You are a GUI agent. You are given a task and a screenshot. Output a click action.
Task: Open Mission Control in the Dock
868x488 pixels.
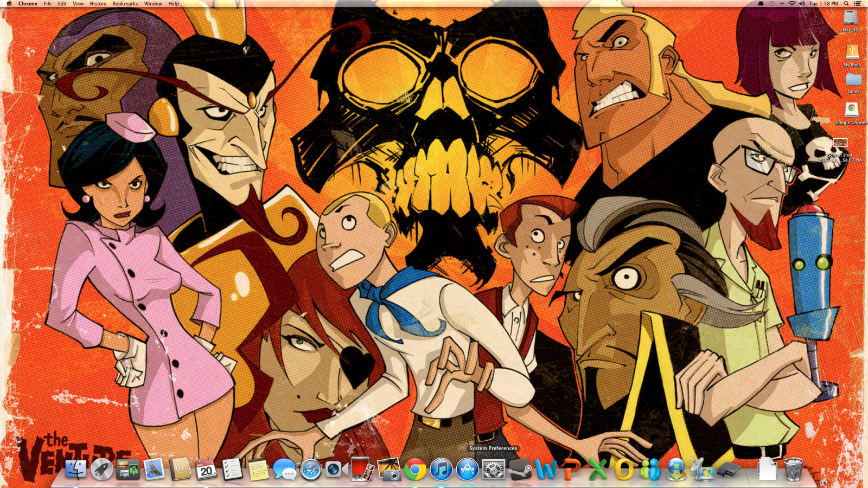coord(128,470)
